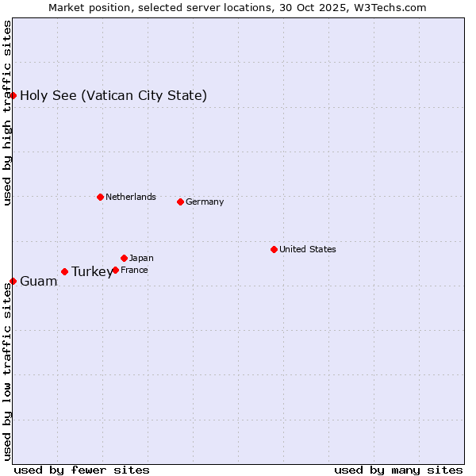The height and width of the screenshot is (476, 476).
Task: Select the United States red marker
Action: point(274,249)
